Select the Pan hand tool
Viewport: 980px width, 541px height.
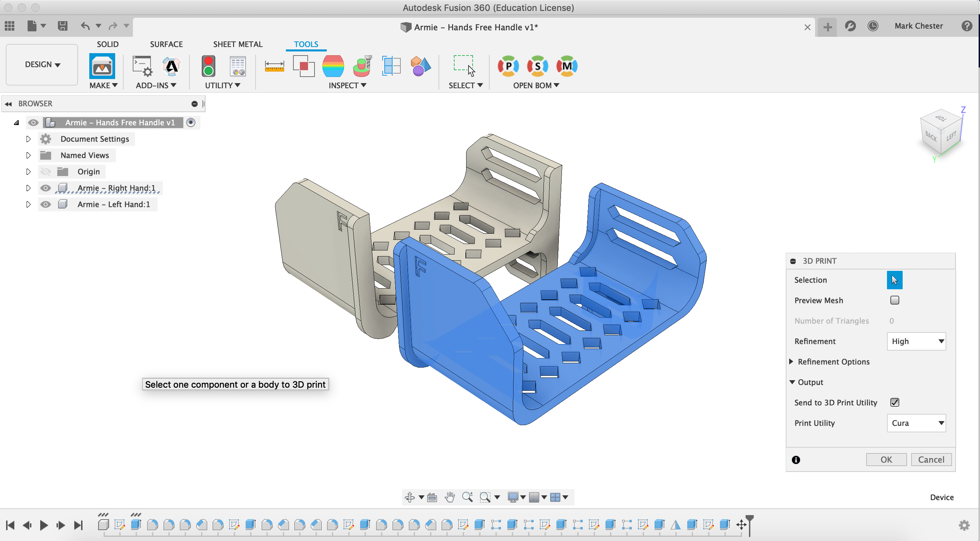click(x=450, y=497)
